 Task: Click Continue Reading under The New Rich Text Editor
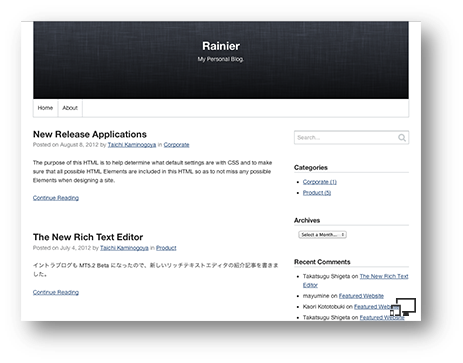[56, 292]
